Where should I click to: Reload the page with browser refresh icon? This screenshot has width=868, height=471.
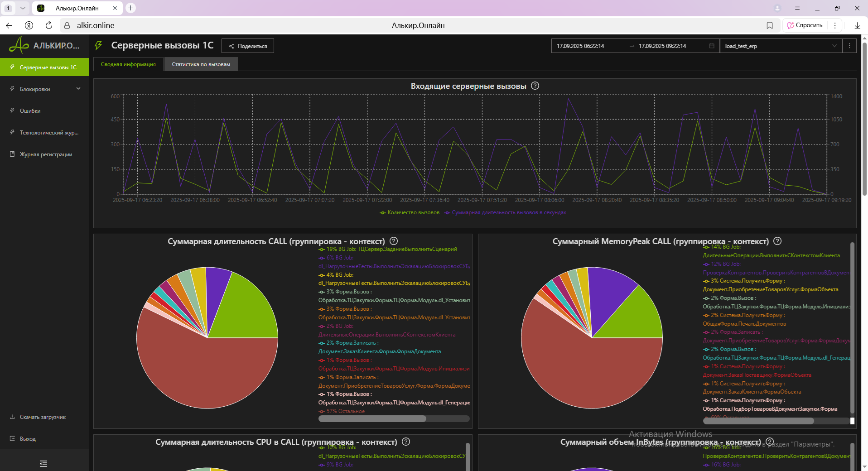(49, 25)
